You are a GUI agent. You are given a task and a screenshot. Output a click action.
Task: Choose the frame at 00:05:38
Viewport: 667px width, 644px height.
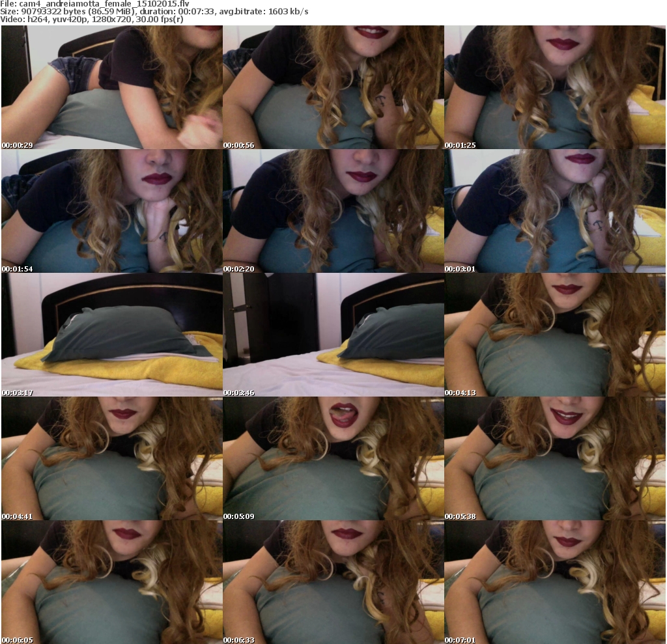[555, 458]
